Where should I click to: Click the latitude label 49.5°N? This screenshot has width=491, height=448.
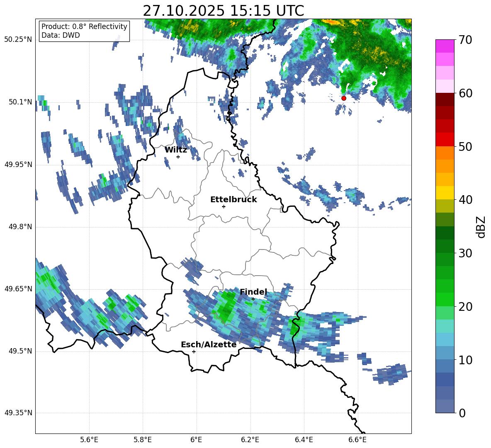click(20, 351)
